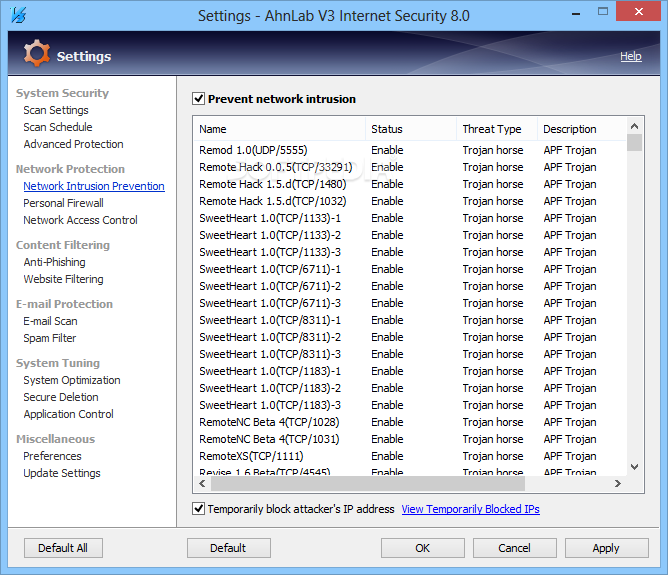668x575 pixels.
Task: Select Secure Deletion
Action: click(60, 397)
